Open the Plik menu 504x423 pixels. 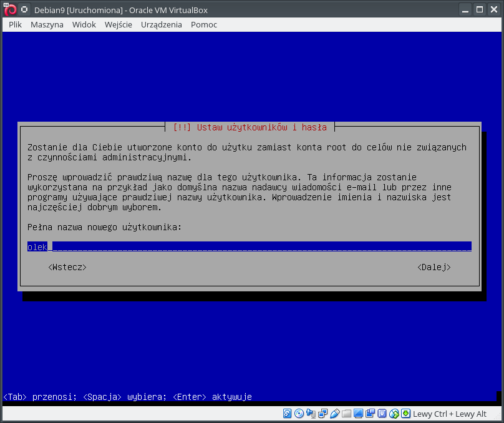pos(16,24)
